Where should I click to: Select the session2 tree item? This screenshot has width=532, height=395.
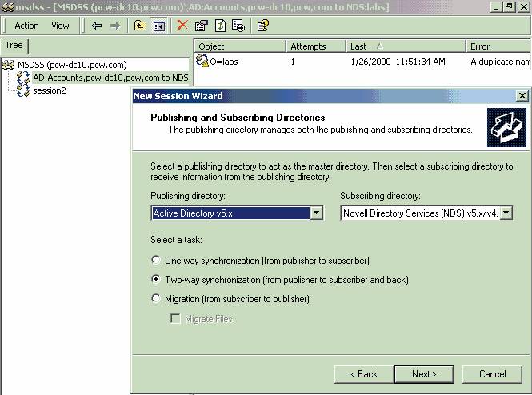(x=50, y=90)
